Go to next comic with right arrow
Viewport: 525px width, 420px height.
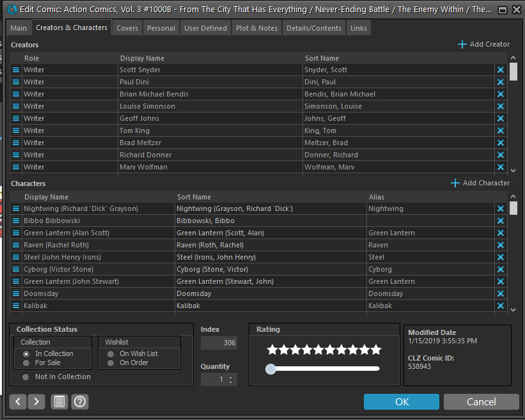pyautogui.click(x=36, y=401)
